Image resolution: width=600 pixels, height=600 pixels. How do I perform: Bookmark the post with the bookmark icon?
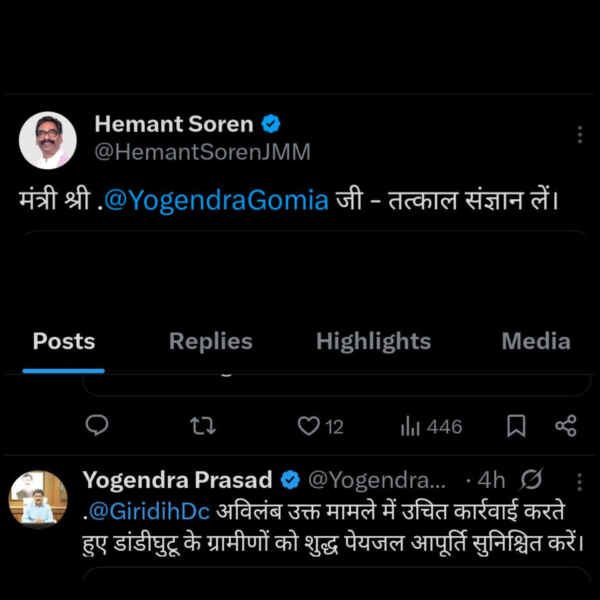[x=516, y=426]
